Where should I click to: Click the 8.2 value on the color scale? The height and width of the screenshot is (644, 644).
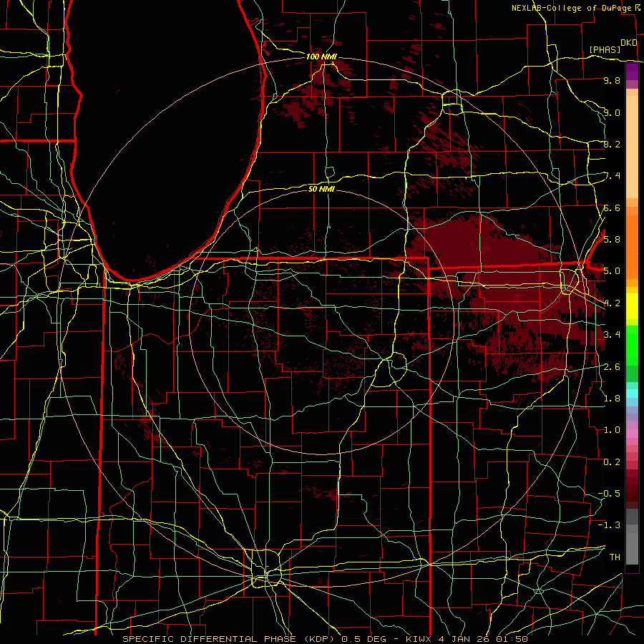pos(612,144)
